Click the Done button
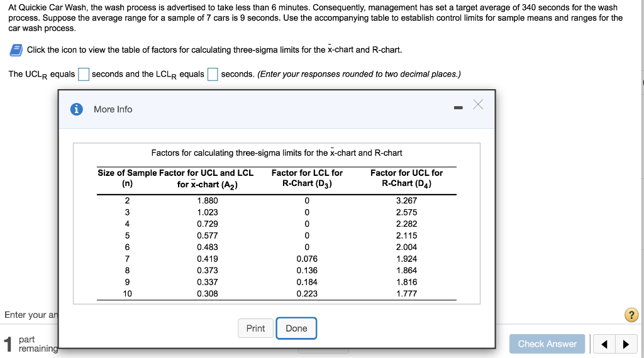644x358 pixels. coord(296,328)
